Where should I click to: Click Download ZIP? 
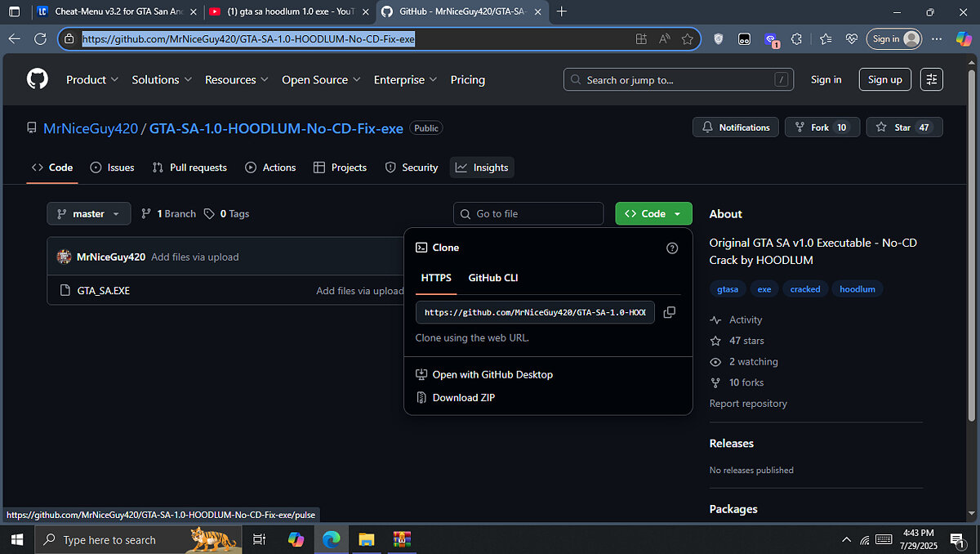click(x=463, y=398)
